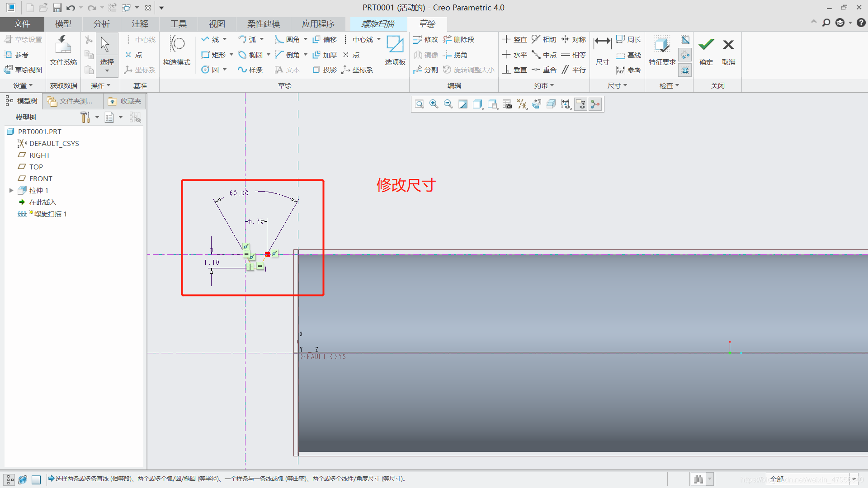
Task: Expand the 拉伸 1 tree node
Action: point(11,191)
